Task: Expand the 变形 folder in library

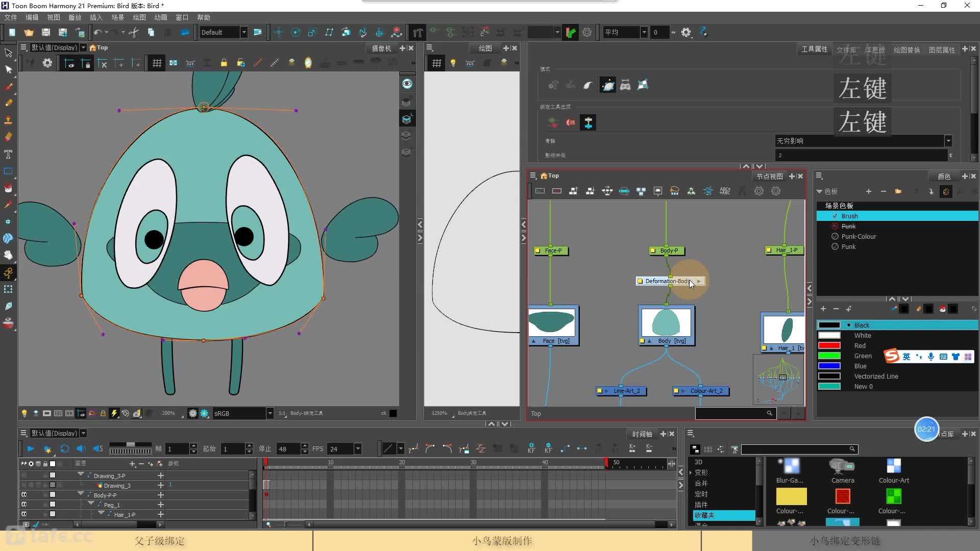Action: (691, 472)
